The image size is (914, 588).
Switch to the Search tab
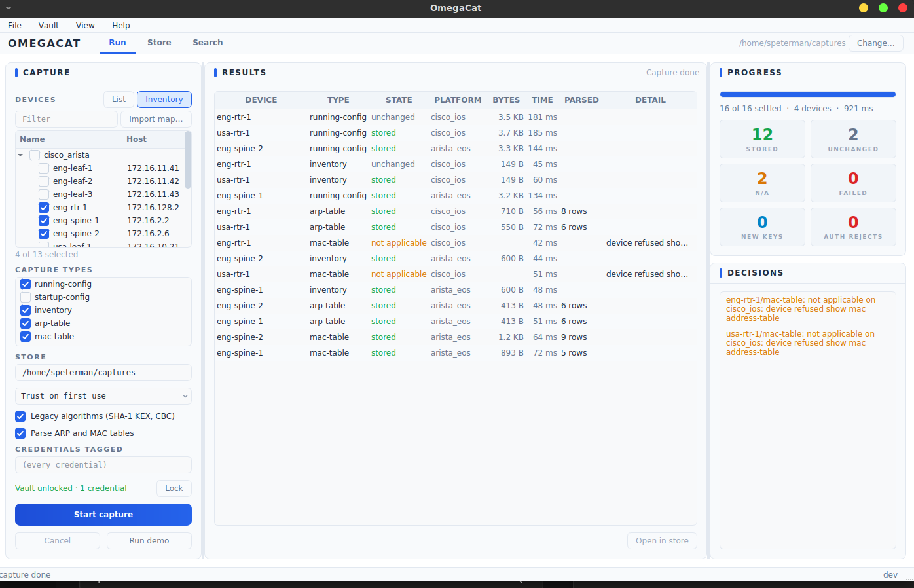(208, 43)
